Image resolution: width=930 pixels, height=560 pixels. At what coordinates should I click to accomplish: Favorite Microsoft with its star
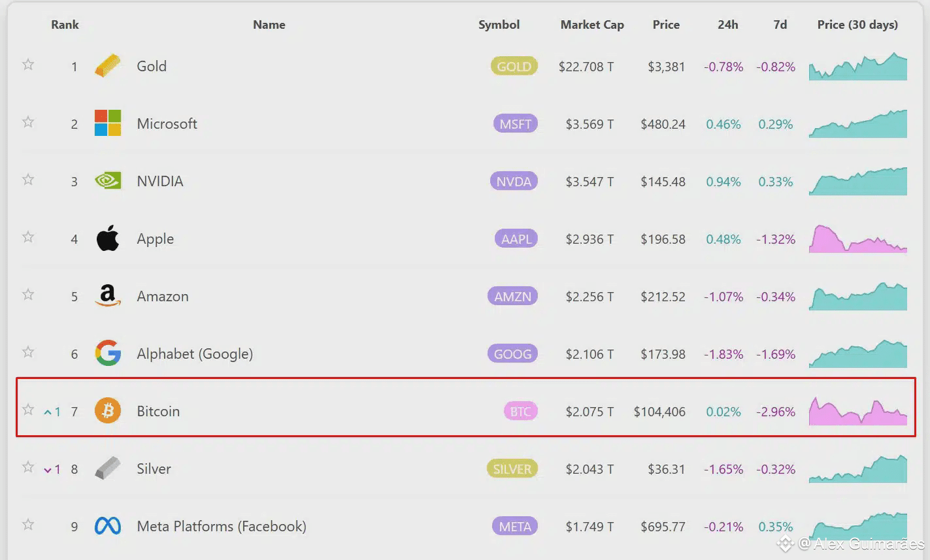[x=28, y=122]
